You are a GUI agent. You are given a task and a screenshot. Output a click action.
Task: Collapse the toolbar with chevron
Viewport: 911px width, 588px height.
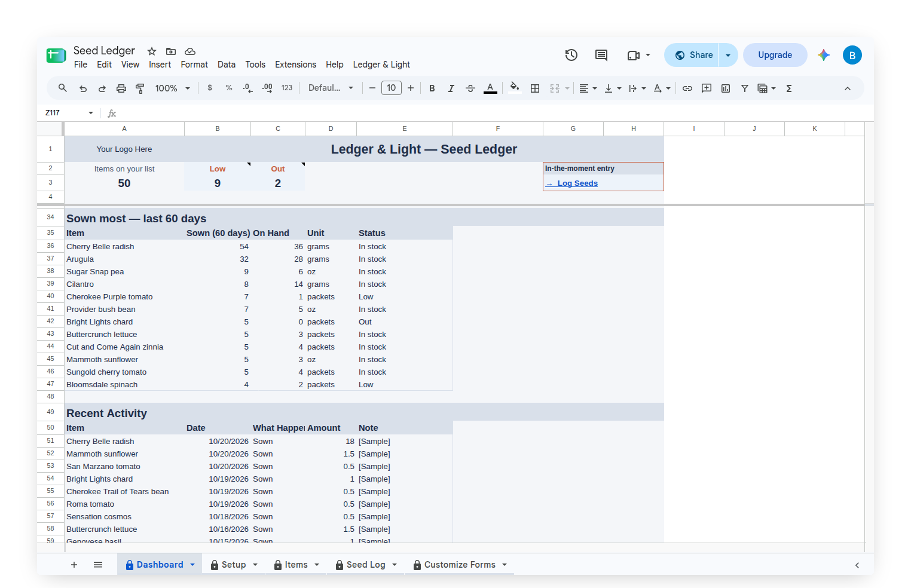pyautogui.click(x=848, y=88)
